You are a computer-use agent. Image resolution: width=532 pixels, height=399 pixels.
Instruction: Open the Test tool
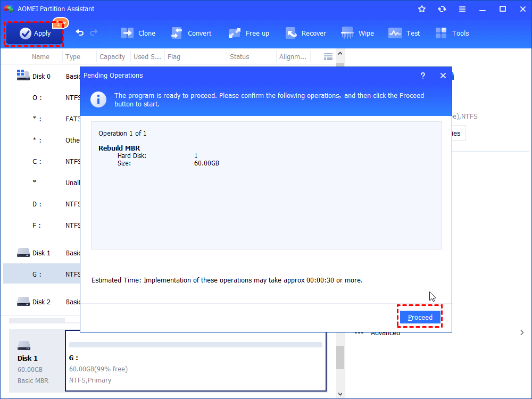pyautogui.click(x=404, y=33)
